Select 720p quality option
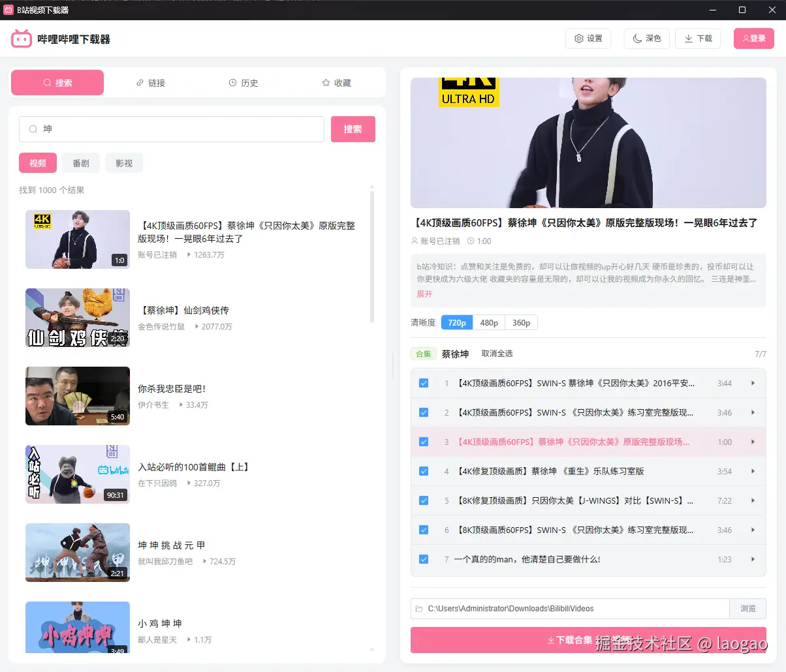 pyautogui.click(x=457, y=323)
